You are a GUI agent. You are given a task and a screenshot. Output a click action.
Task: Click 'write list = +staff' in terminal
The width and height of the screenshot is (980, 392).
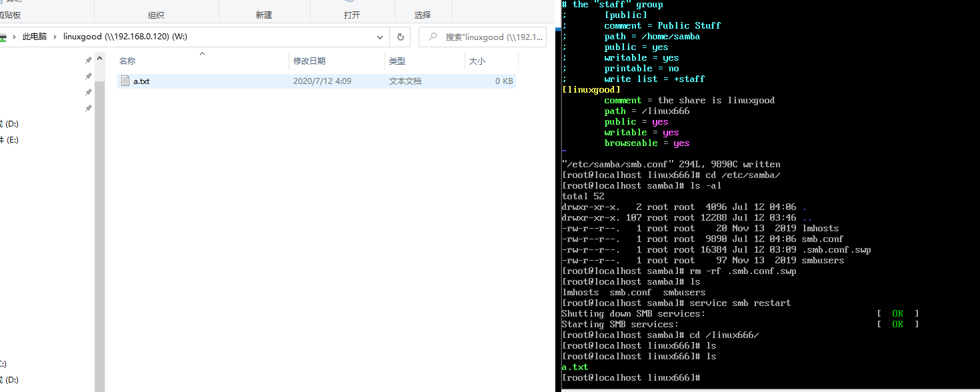655,79
